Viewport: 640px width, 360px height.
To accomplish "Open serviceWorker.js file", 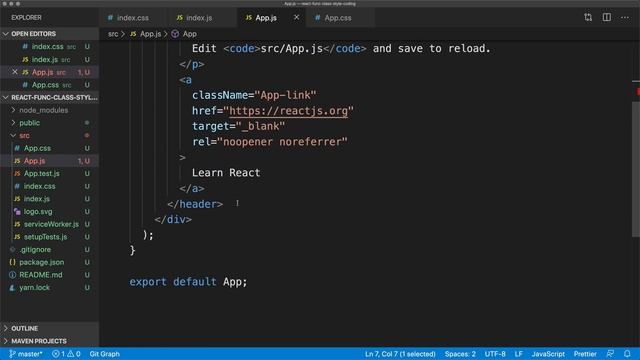I will point(49,224).
